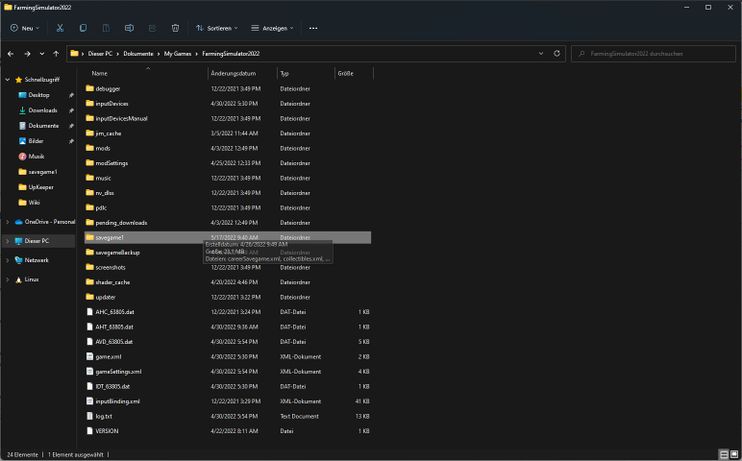Open Dokumente in the navigation pane

coord(44,126)
